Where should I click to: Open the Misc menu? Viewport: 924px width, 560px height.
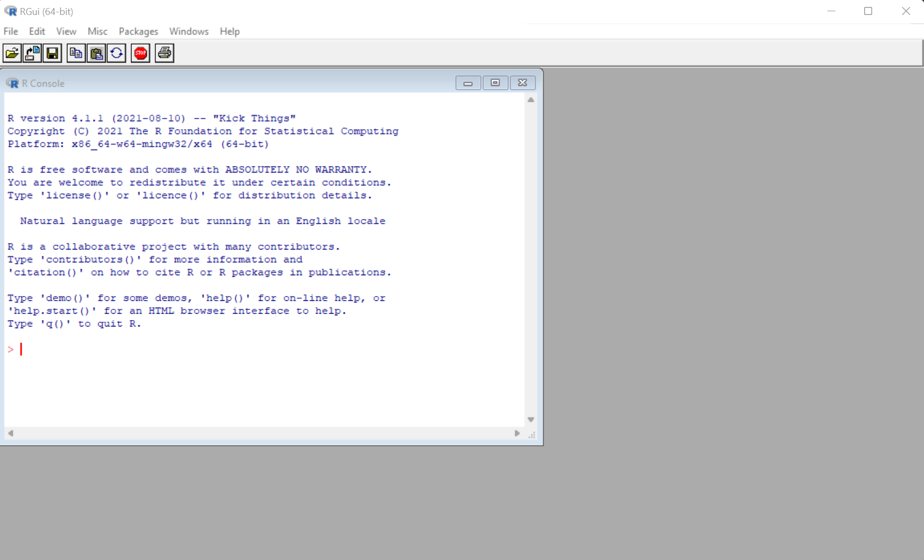pos(97,32)
